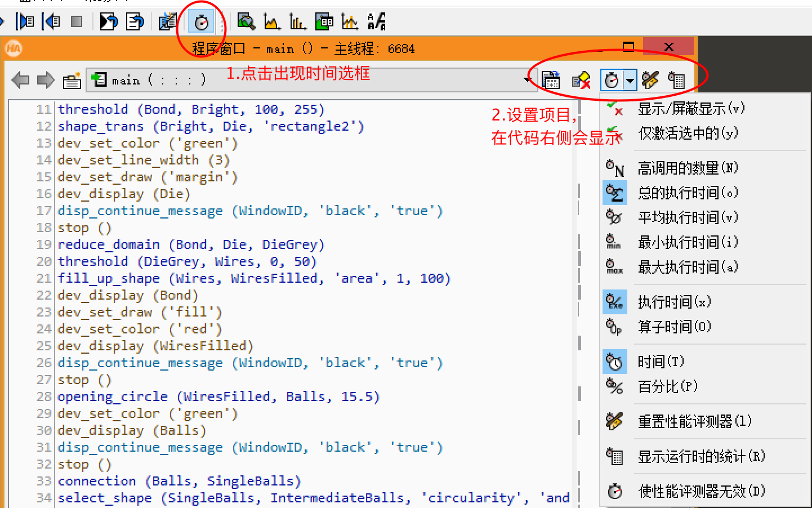Click the notepad icon left of the stopwatch
Image resolution: width=812 pixels, height=508 pixels.
pyautogui.click(x=168, y=22)
